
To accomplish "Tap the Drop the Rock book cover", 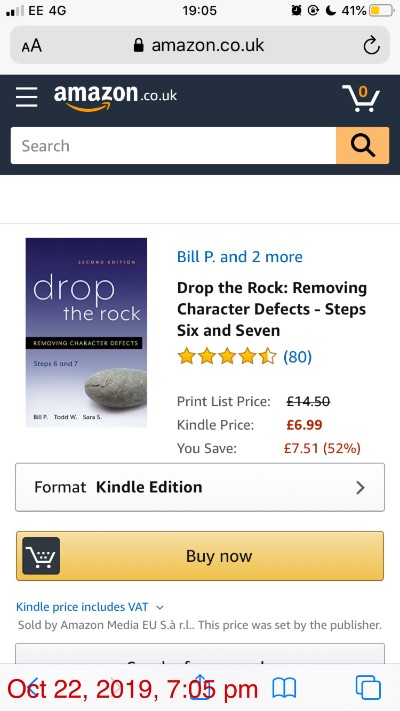I will tap(86, 332).
